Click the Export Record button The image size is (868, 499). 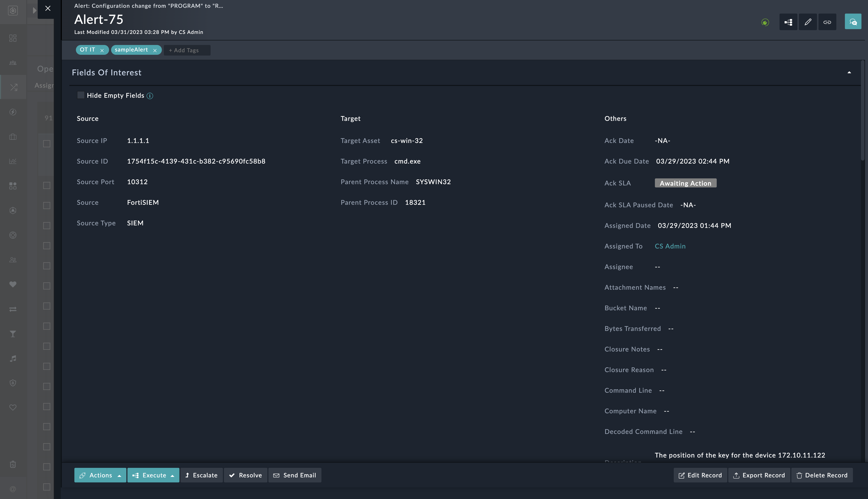759,475
